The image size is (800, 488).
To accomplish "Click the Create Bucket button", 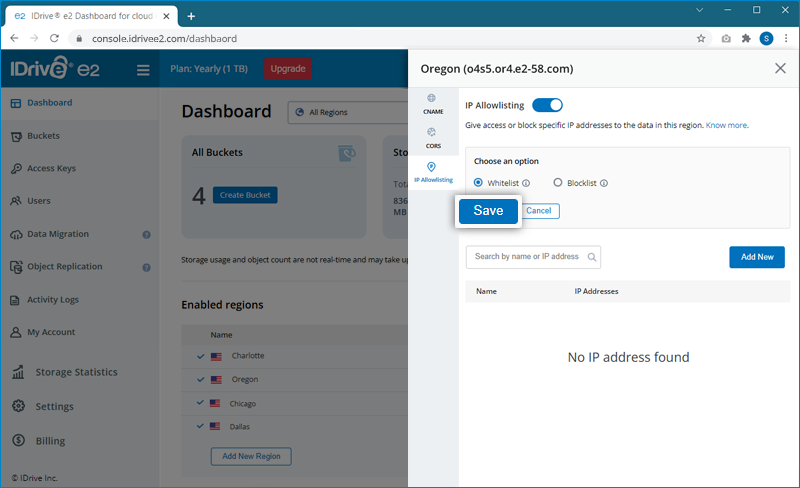I will pos(245,195).
